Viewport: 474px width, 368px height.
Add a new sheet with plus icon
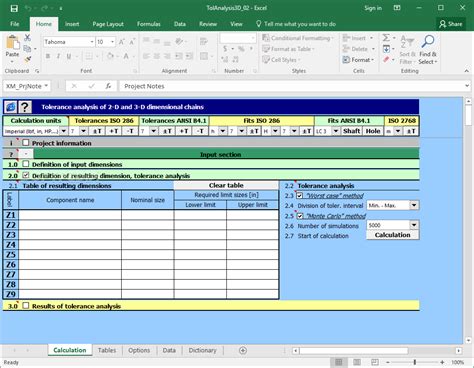[x=243, y=350]
